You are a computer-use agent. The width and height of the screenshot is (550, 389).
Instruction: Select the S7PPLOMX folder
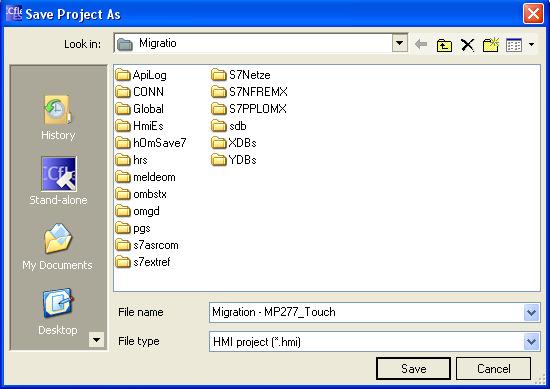249,109
